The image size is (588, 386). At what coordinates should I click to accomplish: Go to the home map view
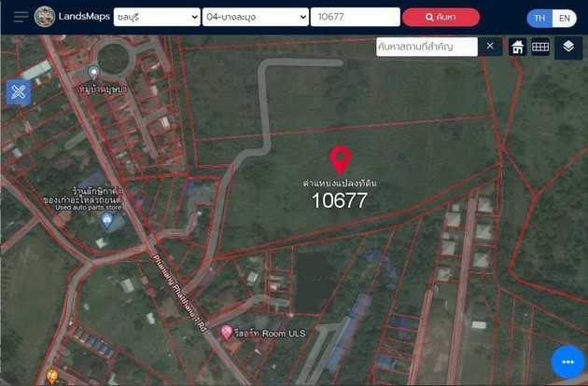517,47
